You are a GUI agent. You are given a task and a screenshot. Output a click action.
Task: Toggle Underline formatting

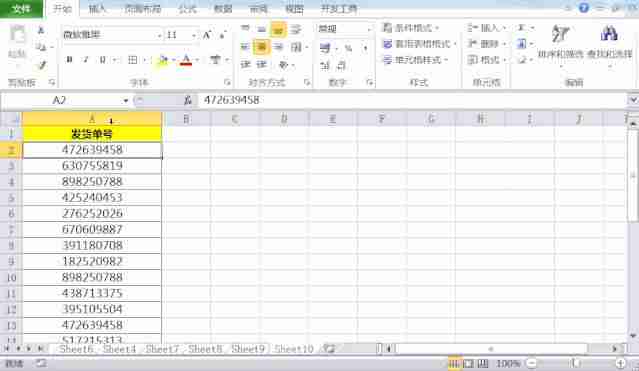click(x=103, y=60)
